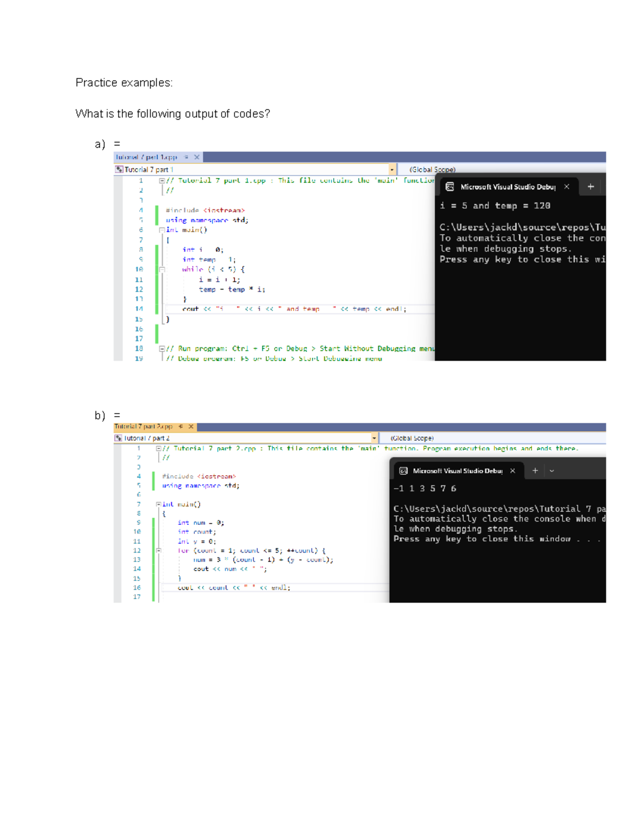The height and width of the screenshot is (834, 644).
Task: Click code line 'cout << num << " ";'
Action: pyautogui.click(x=230, y=569)
